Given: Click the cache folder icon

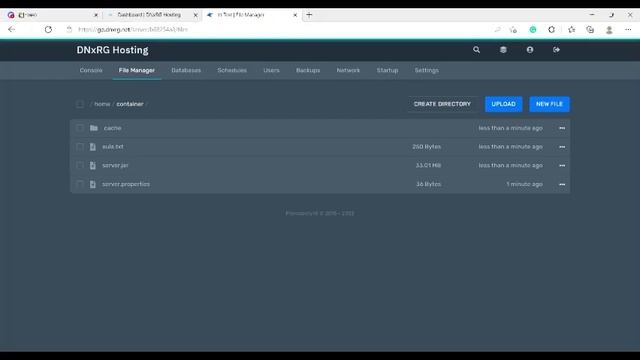Looking at the screenshot, I should pos(94,128).
